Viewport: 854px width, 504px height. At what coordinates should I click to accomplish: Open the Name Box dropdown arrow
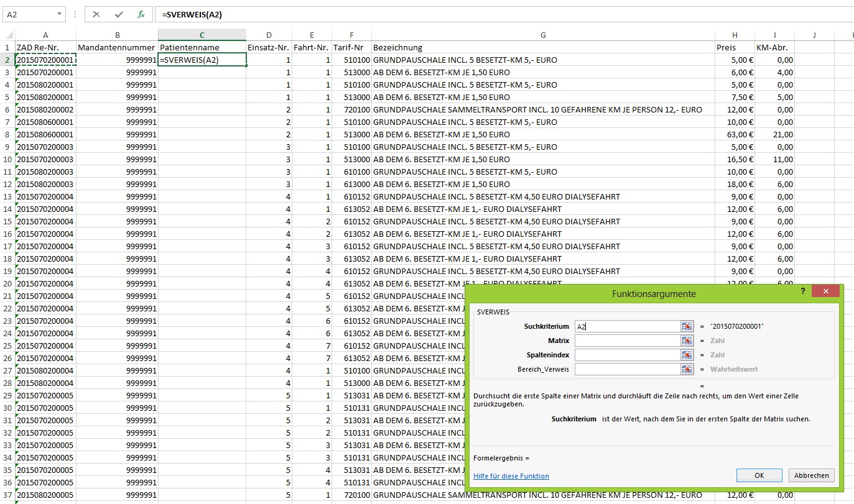[x=59, y=14]
